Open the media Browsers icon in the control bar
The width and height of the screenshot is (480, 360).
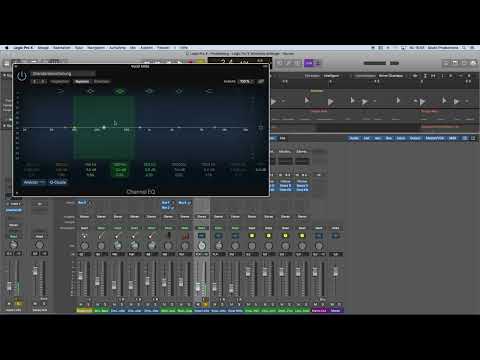tap(473, 63)
